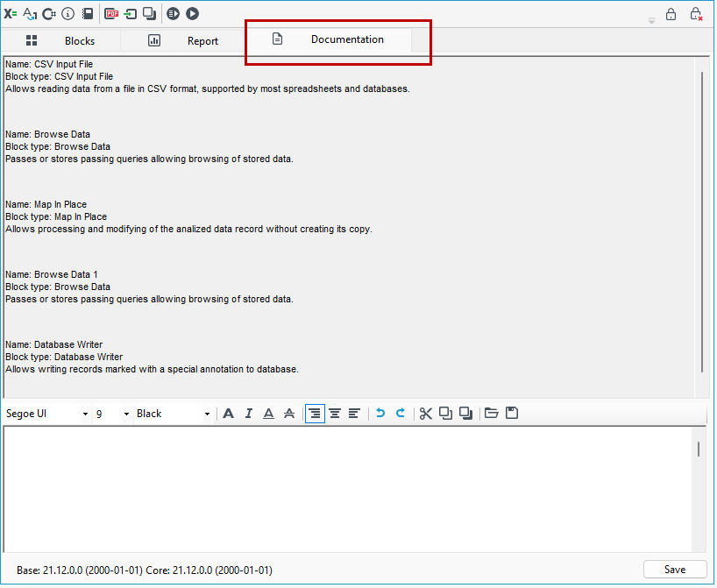Open a file using the editor folder icon
The image size is (717, 588).
coord(491,414)
